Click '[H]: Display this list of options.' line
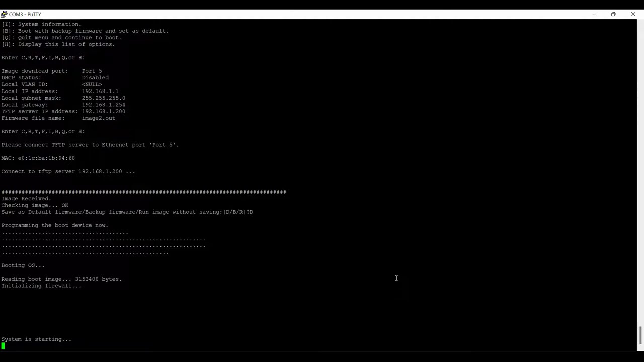The height and width of the screenshot is (362, 644). 58,44
